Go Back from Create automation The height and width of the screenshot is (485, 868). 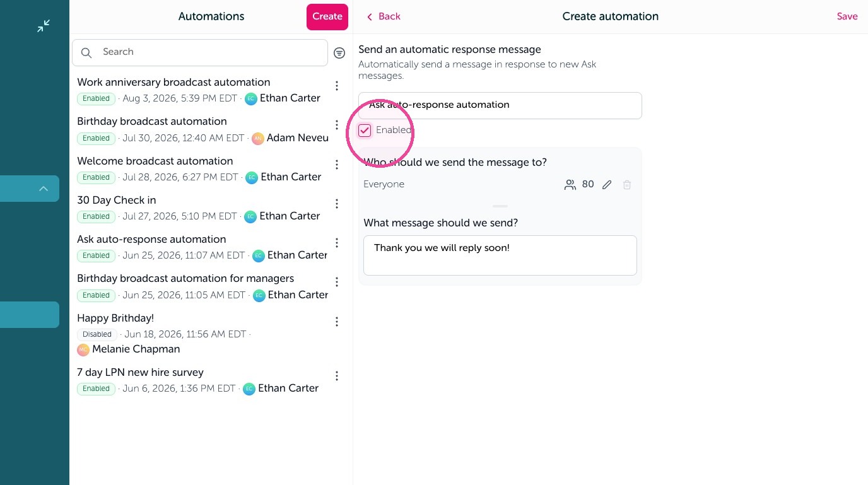click(384, 17)
